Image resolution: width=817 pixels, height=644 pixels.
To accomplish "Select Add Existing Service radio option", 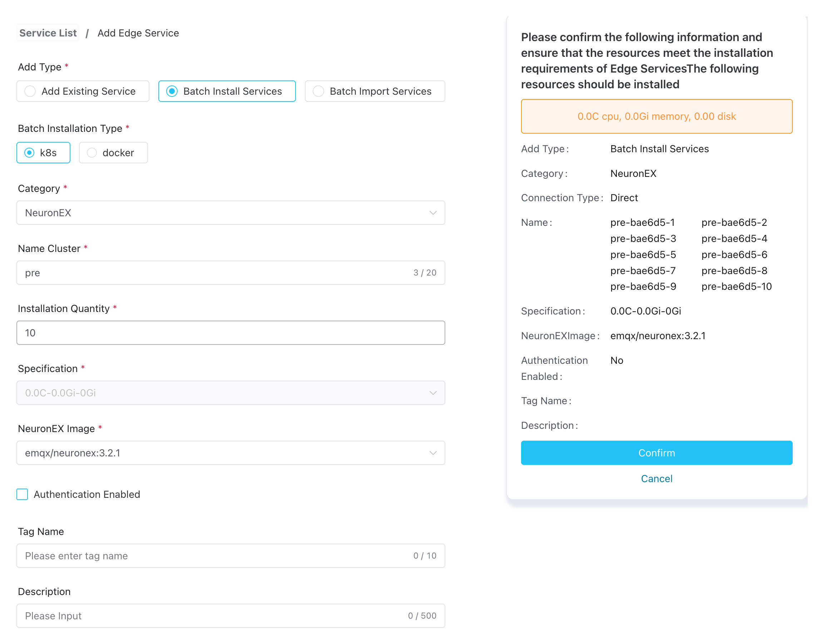I will (30, 91).
